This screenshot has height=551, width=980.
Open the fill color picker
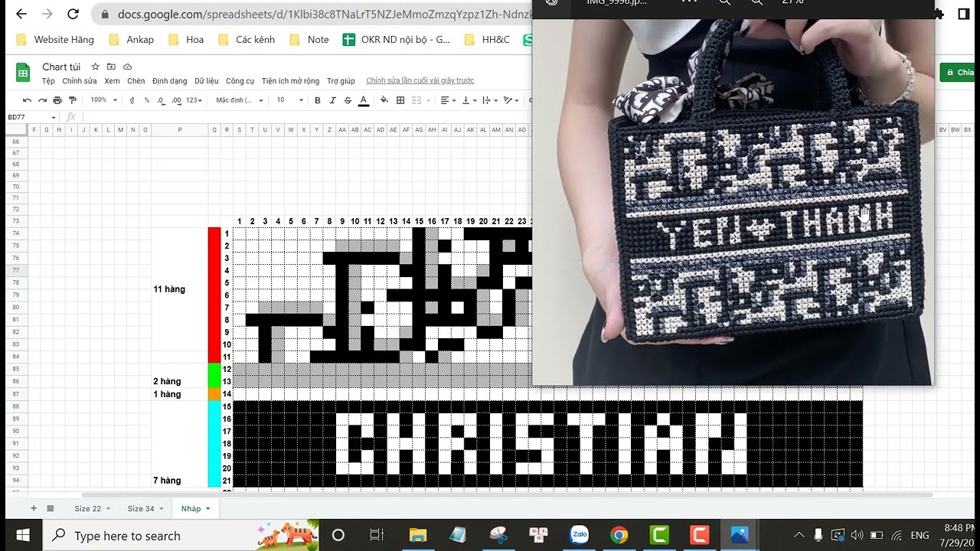(384, 100)
